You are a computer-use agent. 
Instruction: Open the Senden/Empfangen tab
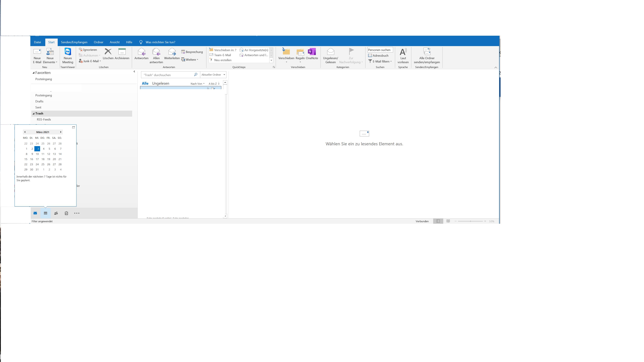point(74,42)
